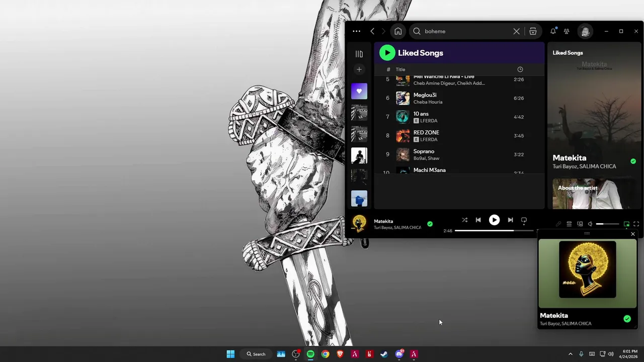
Task: Open Friend Activity icon
Action: point(567,31)
